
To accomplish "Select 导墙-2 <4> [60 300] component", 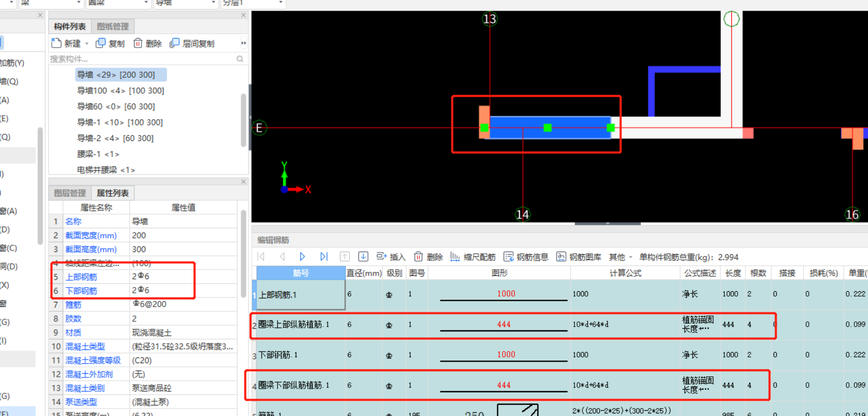I will 115,138.
